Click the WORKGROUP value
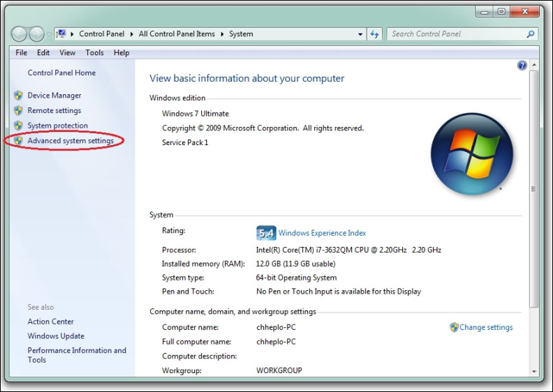The height and width of the screenshot is (392, 553). point(279,370)
